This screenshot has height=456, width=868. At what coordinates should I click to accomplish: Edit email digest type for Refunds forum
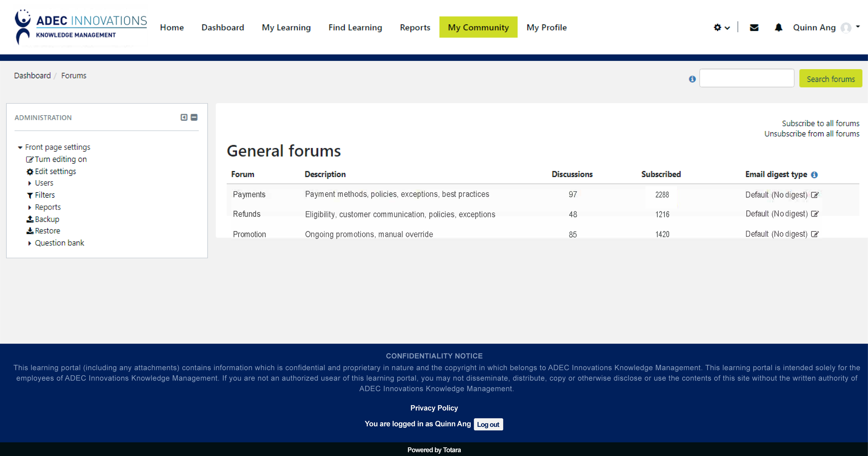click(815, 214)
